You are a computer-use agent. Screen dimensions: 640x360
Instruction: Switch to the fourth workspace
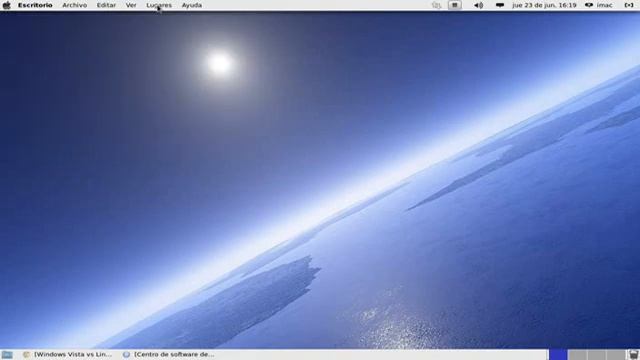pyautogui.click(x=616, y=355)
